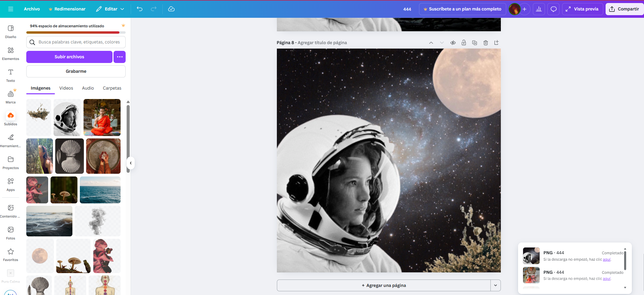
Task: Open more upload options menu
Action: (x=120, y=57)
